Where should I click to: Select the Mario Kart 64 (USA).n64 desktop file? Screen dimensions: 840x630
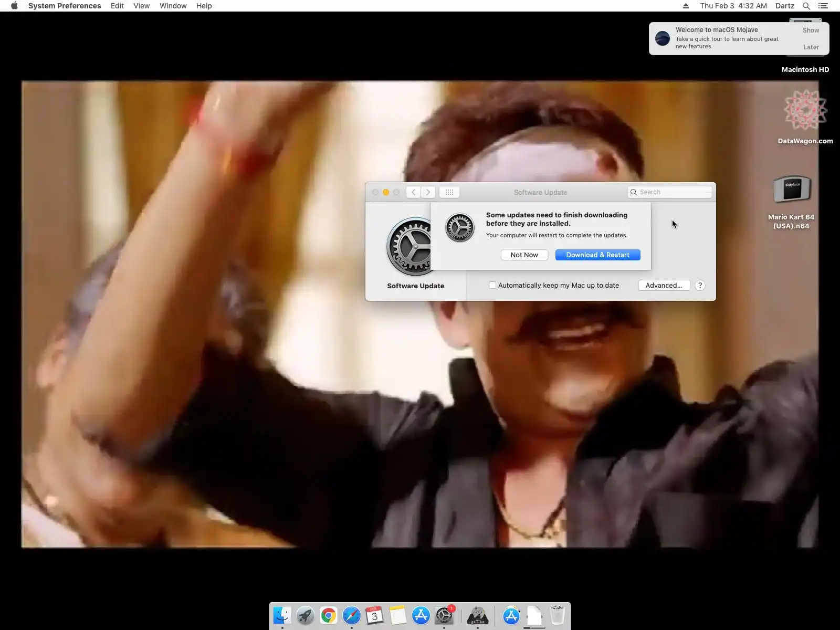coord(791,190)
